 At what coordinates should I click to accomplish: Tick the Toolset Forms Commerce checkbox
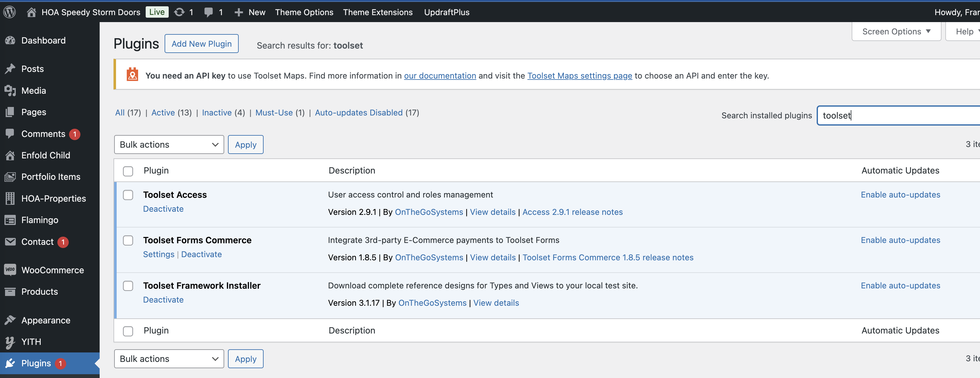coord(128,240)
